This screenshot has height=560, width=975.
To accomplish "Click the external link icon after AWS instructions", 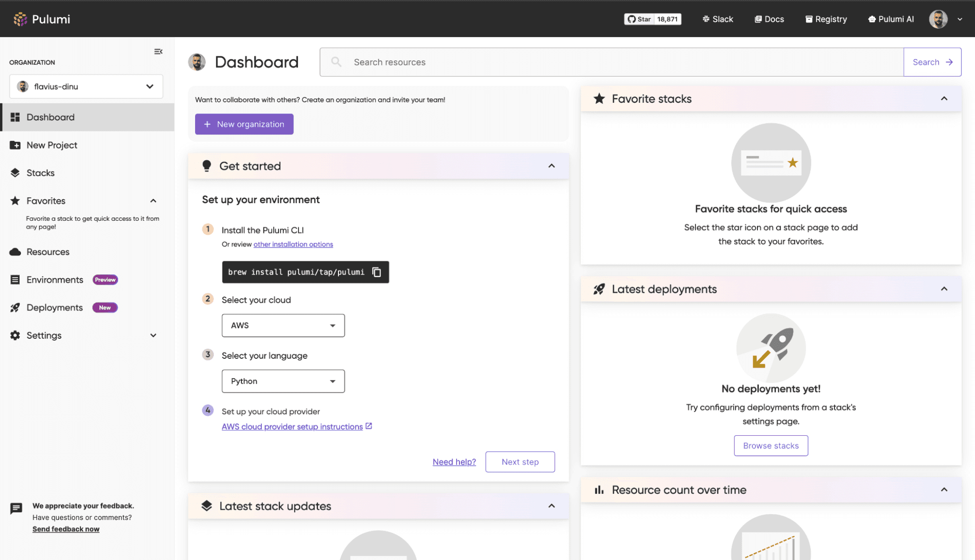I will click(369, 426).
